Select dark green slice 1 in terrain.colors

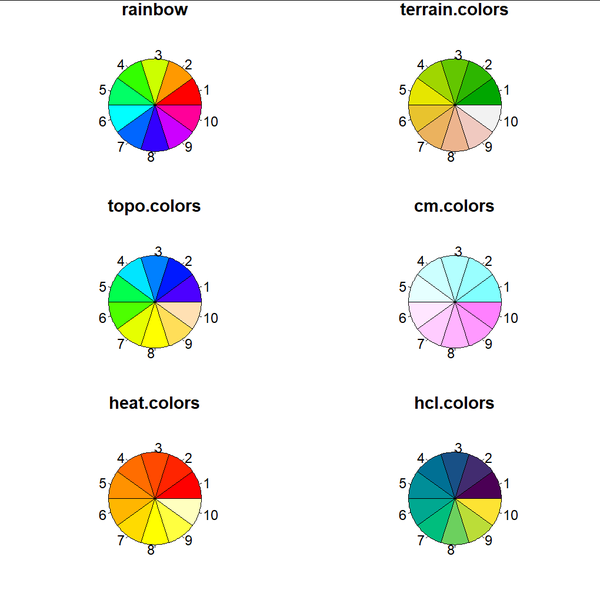(x=483, y=94)
